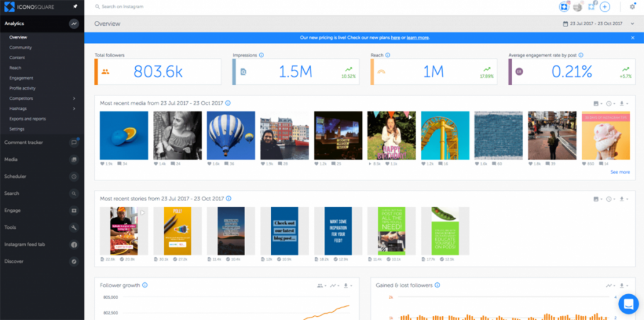The height and width of the screenshot is (320, 644).
Task: Toggle the sidebar pin icon
Action: click(75, 6)
